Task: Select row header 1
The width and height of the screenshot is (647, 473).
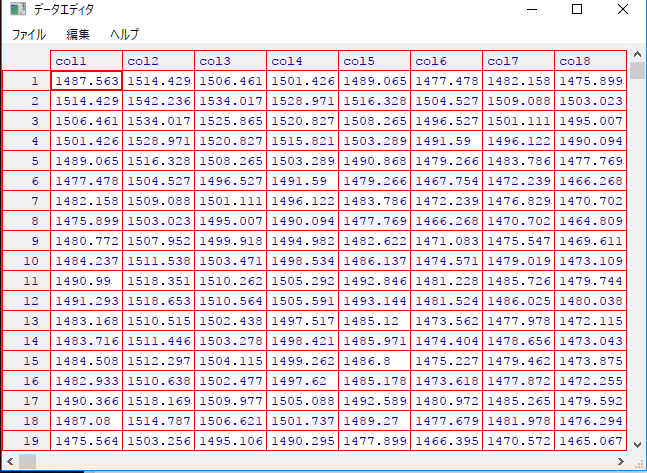Action: pos(27,81)
